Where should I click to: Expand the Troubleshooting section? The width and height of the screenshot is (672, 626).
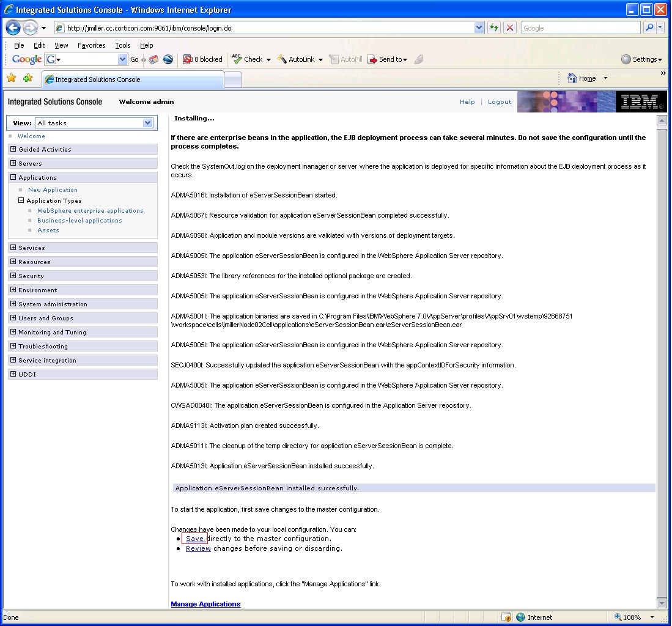point(13,346)
